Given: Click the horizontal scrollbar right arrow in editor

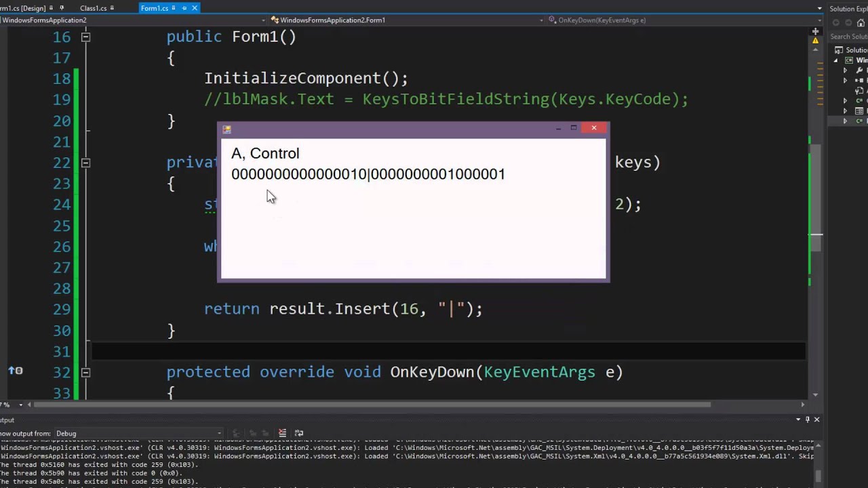Looking at the screenshot, I should click(803, 405).
